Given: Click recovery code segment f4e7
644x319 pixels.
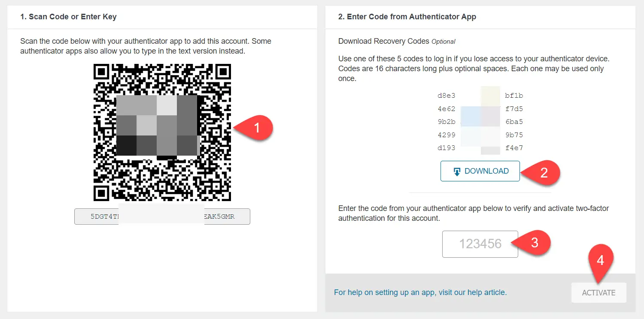Looking at the screenshot, I should point(514,148).
